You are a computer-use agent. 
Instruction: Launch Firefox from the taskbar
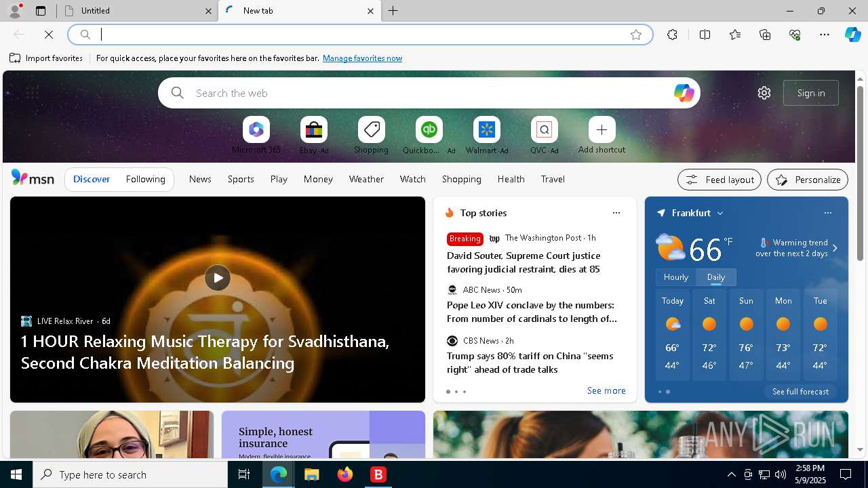tap(345, 474)
